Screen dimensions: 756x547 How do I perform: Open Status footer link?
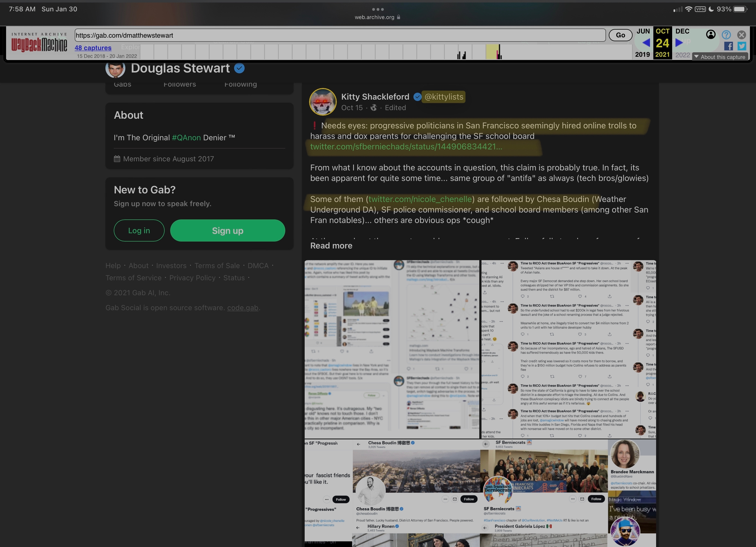[234, 278]
